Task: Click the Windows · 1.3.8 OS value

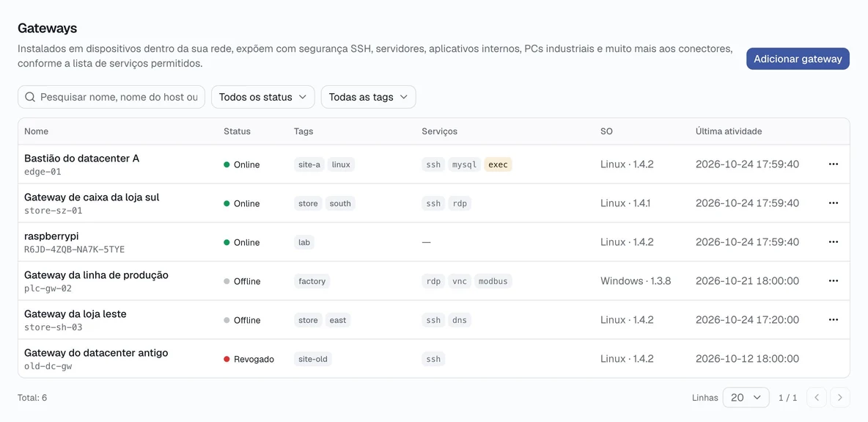Action: [x=636, y=280]
